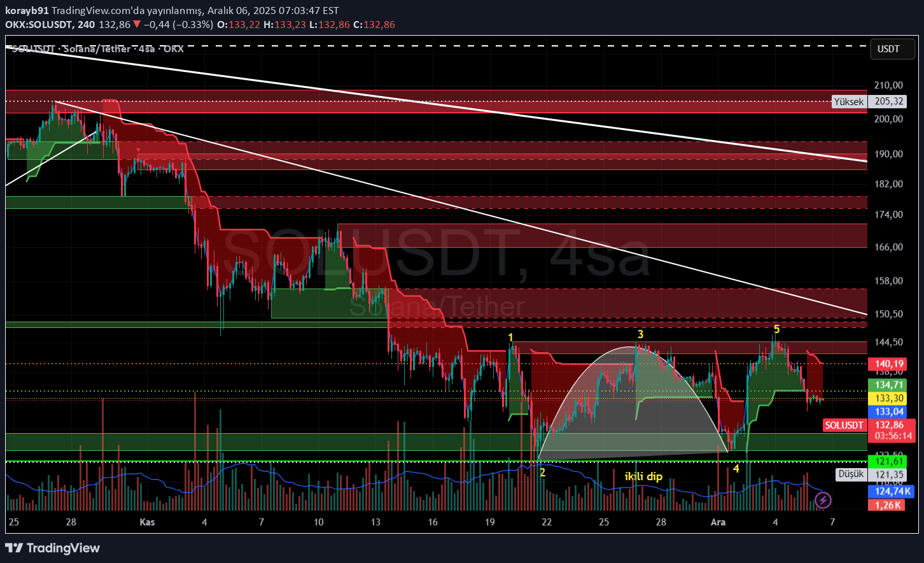This screenshot has width=924, height=563.
Task: Click the TradingView logo at bottom left
Action: click(x=53, y=548)
